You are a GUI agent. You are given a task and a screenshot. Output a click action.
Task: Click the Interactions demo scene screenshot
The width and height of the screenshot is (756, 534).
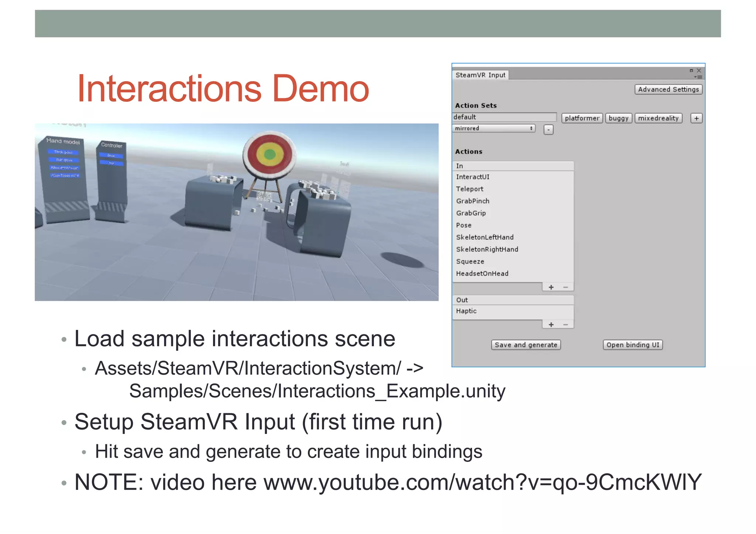tap(237, 212)
